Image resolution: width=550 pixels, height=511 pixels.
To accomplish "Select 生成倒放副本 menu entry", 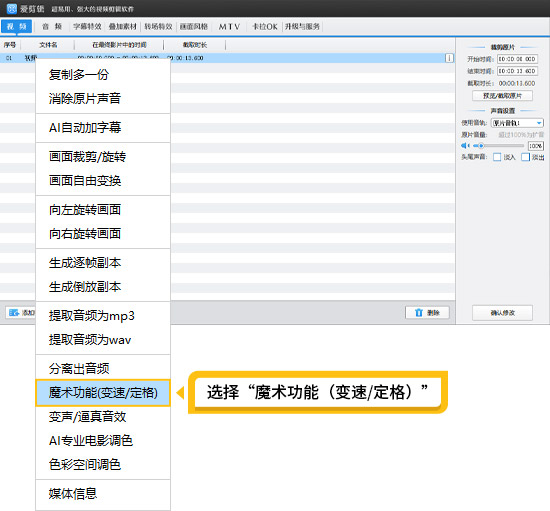I will 103,287.
